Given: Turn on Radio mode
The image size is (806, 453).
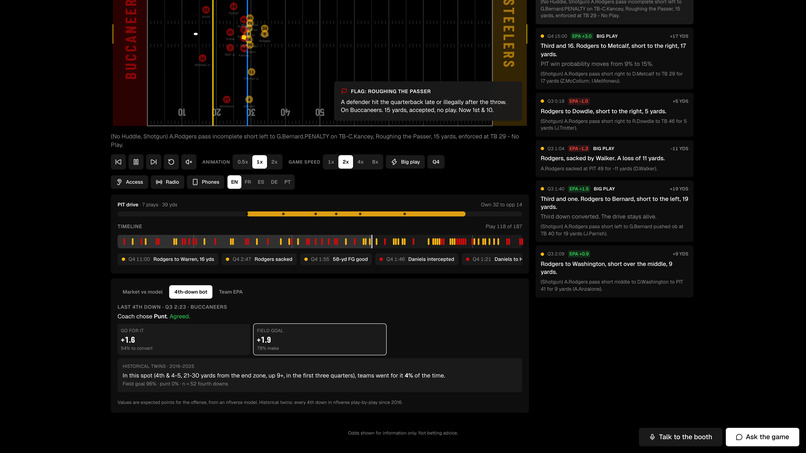Looking at the screenshot, I should click(x=168, y=182).
